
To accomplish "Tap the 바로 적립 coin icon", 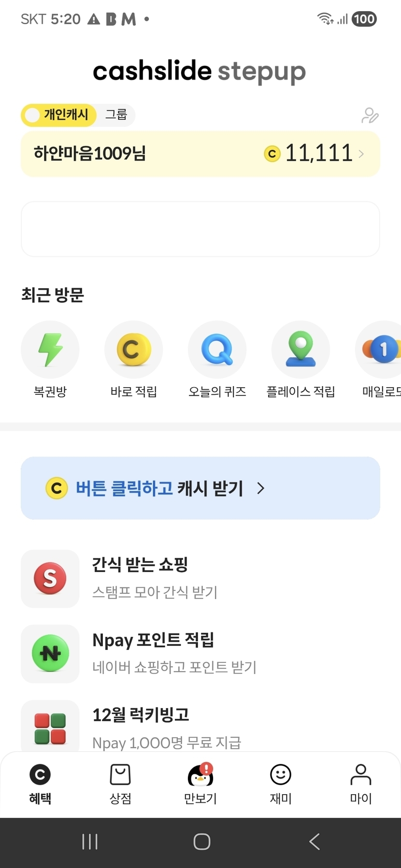I will point(133,350).
